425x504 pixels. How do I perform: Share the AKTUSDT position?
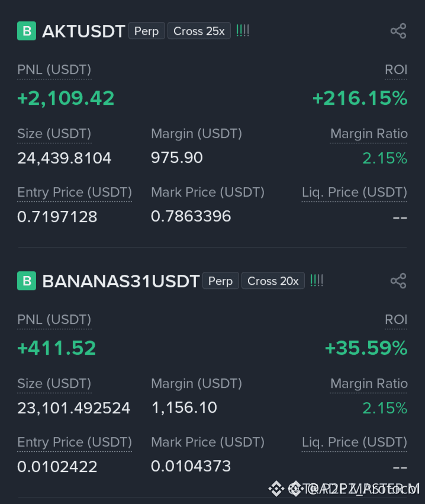(398, 31)
